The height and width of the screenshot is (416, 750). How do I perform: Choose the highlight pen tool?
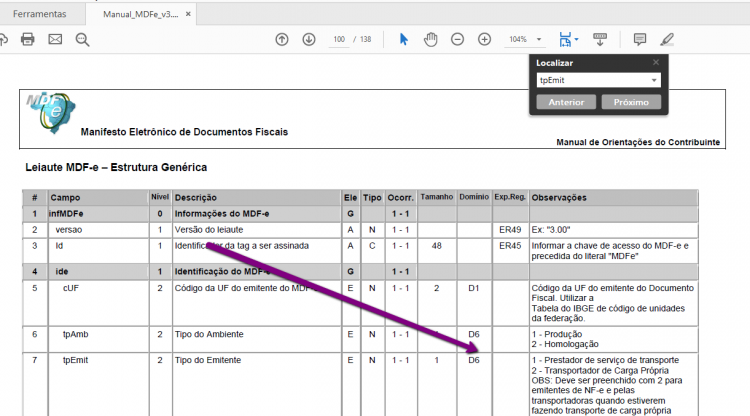[x=667, y=39]
